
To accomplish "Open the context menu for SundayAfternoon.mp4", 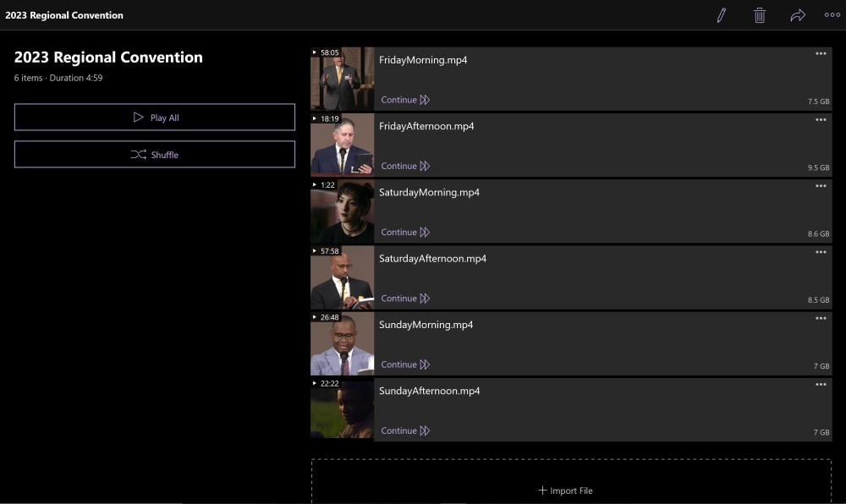I will pyautogui.click(x=821, y=384).
